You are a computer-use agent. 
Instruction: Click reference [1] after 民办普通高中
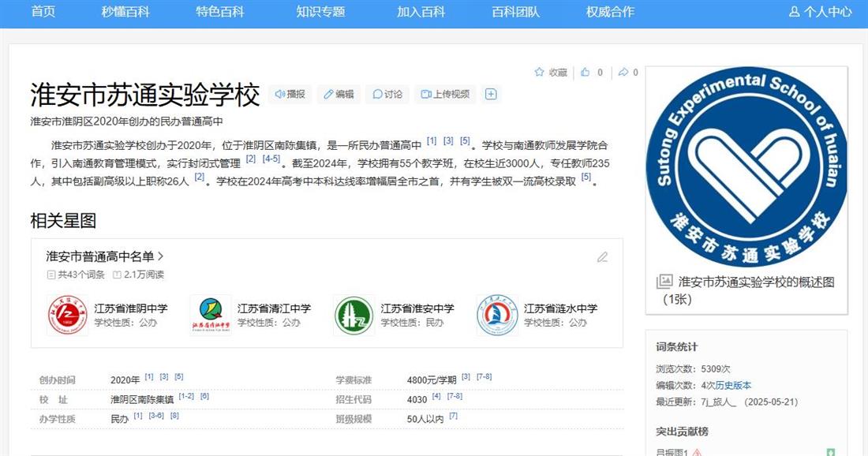(x=432, y=141)
